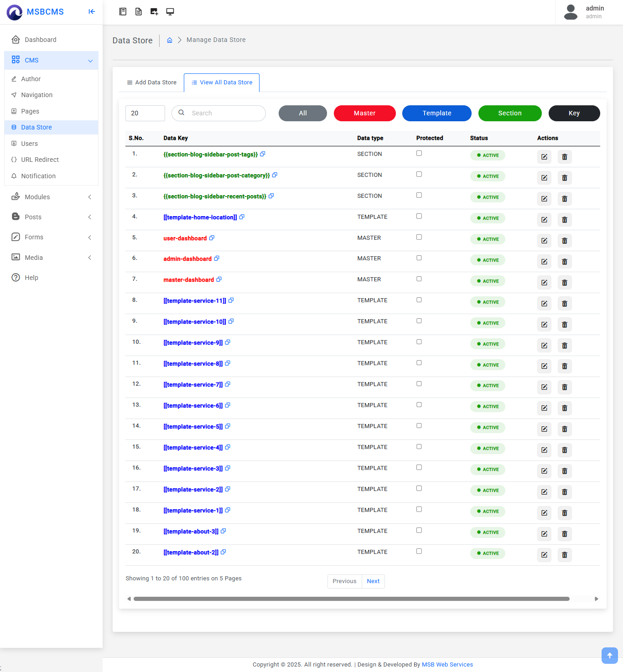Click the Search input field
Image resolution: width=623 pixels, height=672 pixels.
(x=223, y=114)
